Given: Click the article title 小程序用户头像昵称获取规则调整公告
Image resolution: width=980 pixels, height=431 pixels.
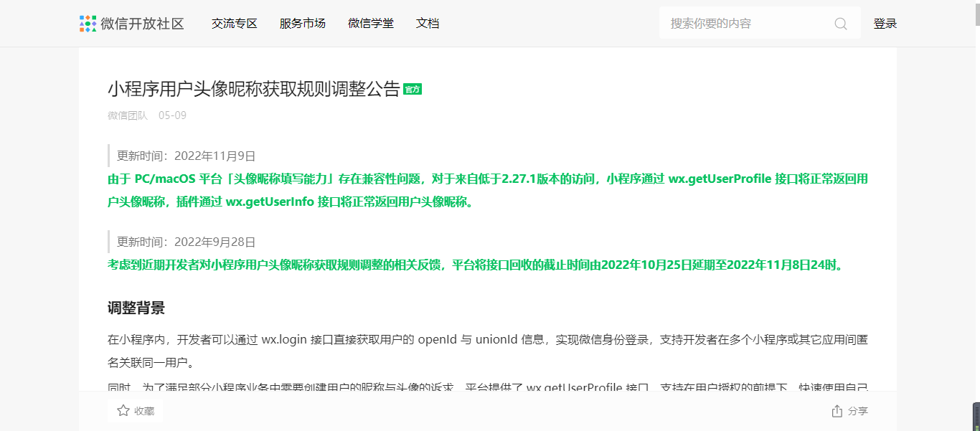Looking at the screenshot, I should 254,89.
